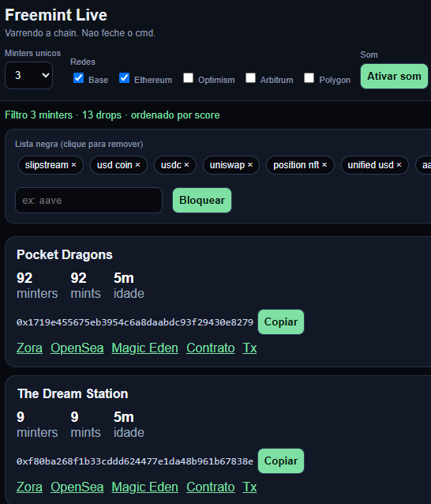Open Magic Eden link for The Dream Station
The height and width of the screenshot is (504, 431).
pyautogui.click(x=144, y=487)
